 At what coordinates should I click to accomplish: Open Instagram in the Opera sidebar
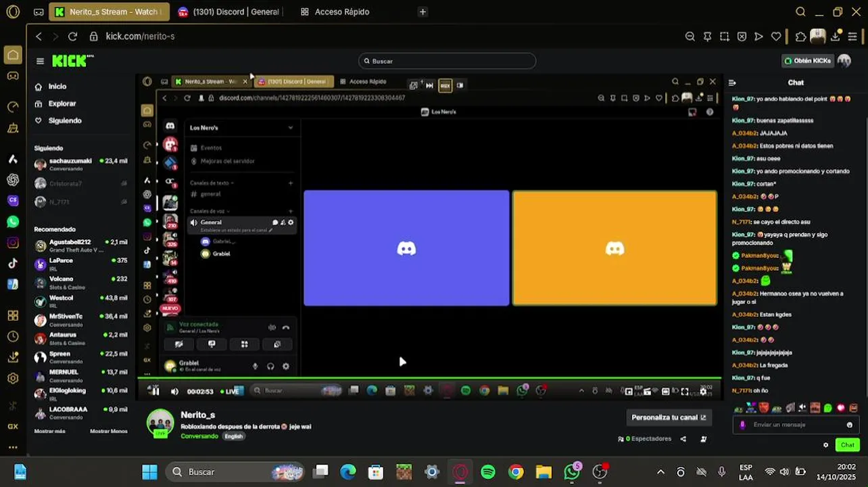tap(13, 242)
